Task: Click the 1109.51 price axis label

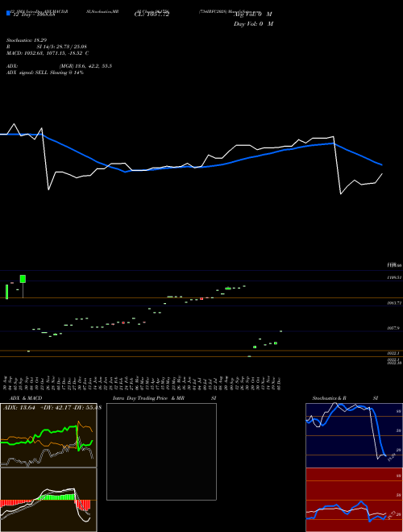Action: point(395,277)
